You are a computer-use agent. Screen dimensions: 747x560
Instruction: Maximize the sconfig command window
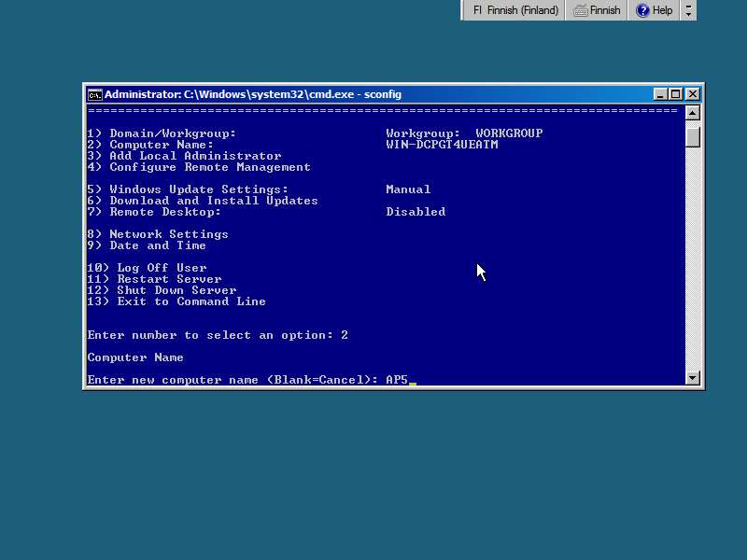tap(676, 94)
